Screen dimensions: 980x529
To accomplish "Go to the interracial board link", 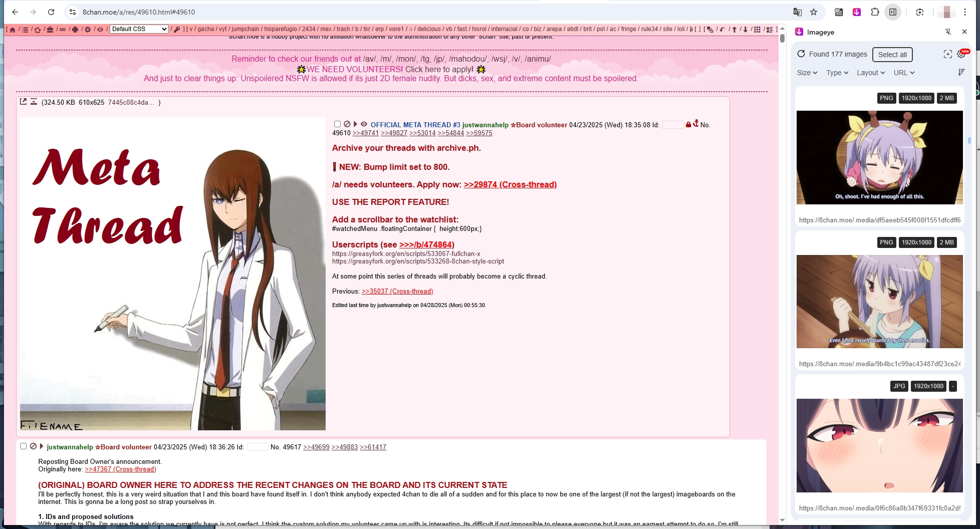I will 504,29.
